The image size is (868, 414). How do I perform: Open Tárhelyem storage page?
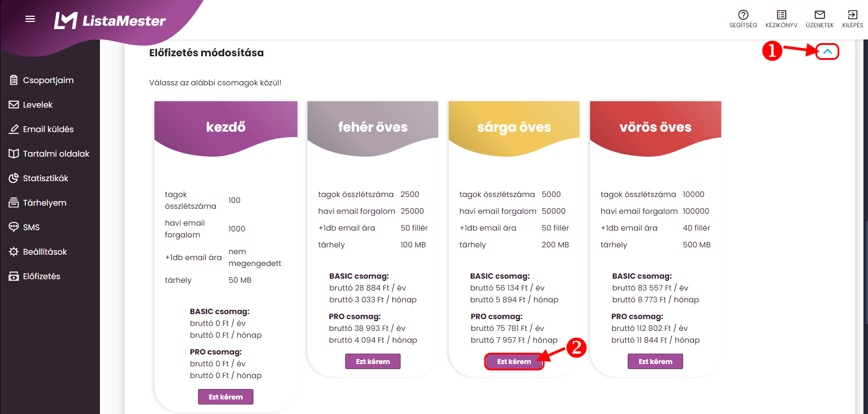[x=45, y=203]
